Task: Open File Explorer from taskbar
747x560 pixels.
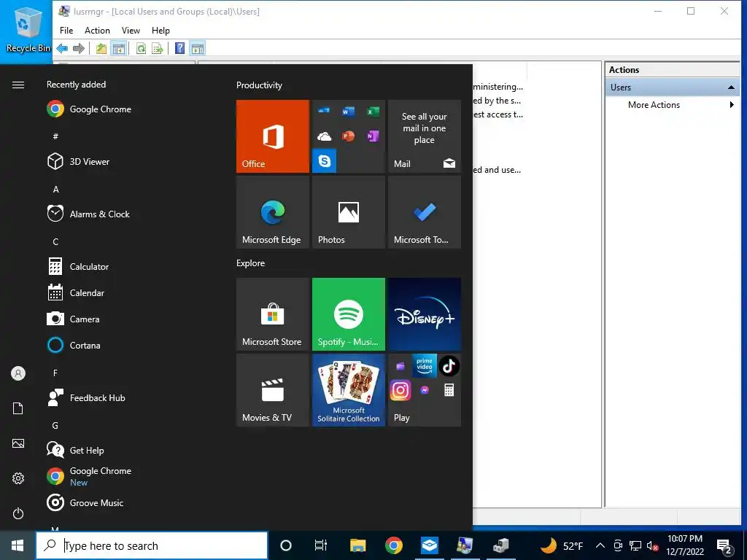Action: tap(357, 545)
